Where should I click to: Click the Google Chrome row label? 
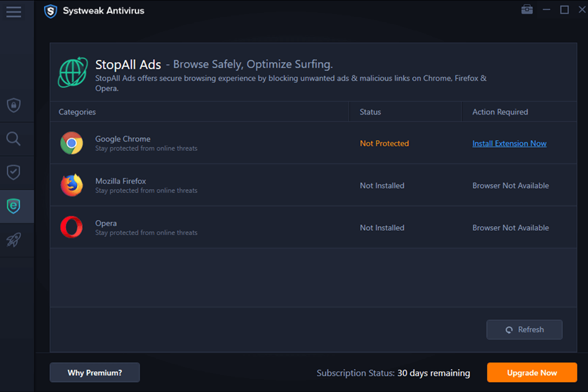pos(123,139)
